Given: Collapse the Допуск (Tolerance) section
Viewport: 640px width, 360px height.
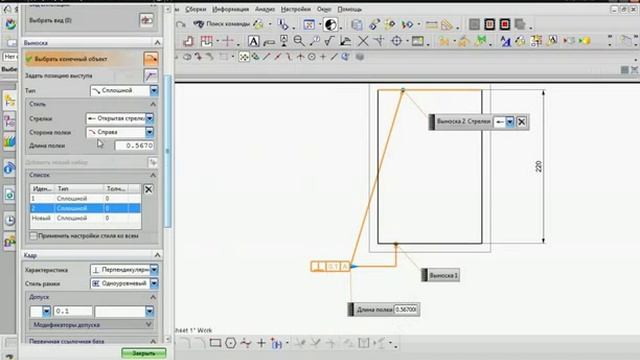Looking at the screenshot, I should pos(153,297).
